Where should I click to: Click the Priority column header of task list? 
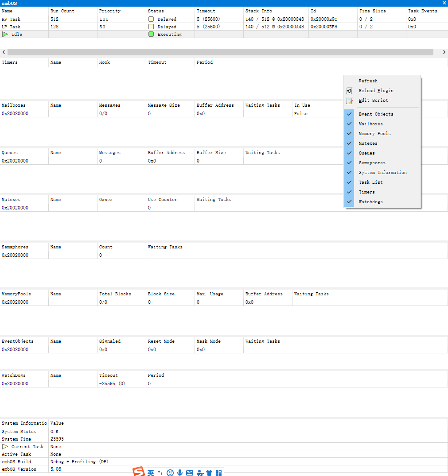pyautogui.click(x=109, y=11)
